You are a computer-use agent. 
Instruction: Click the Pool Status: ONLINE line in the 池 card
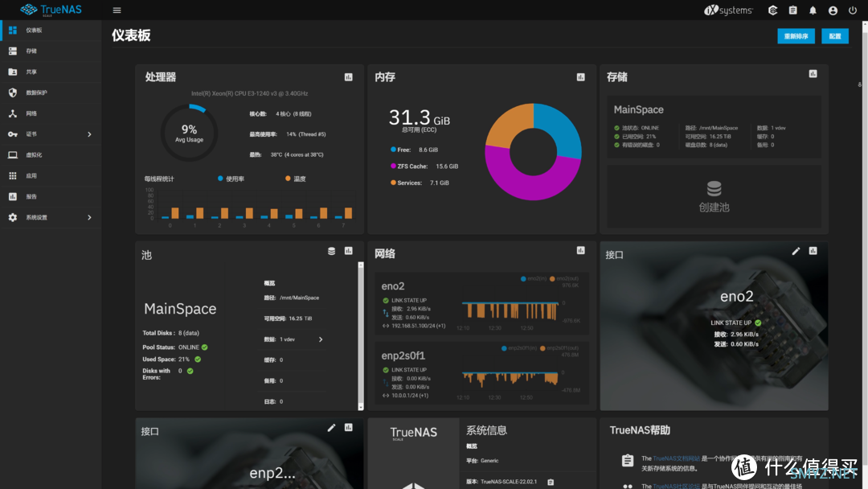coord(175,347)
